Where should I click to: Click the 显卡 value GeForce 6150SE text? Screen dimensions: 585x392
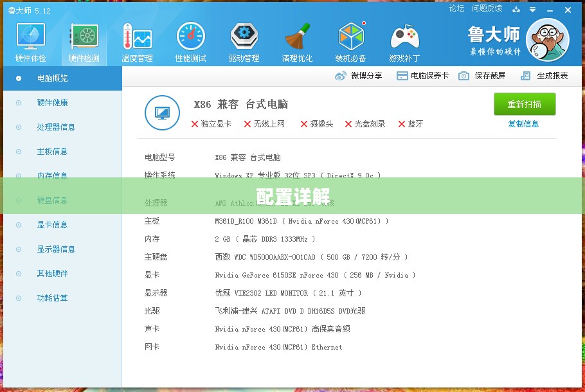[x=315, y=275]
